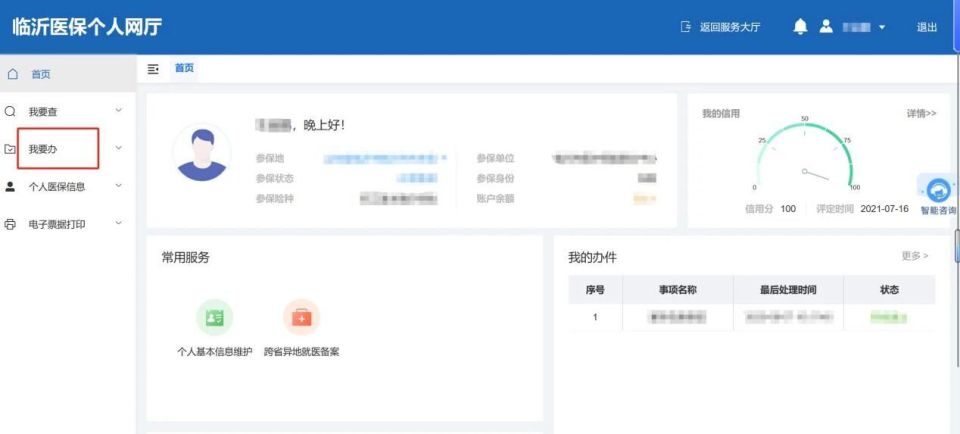Click the 评定时间 label

[x=834, y=209]
